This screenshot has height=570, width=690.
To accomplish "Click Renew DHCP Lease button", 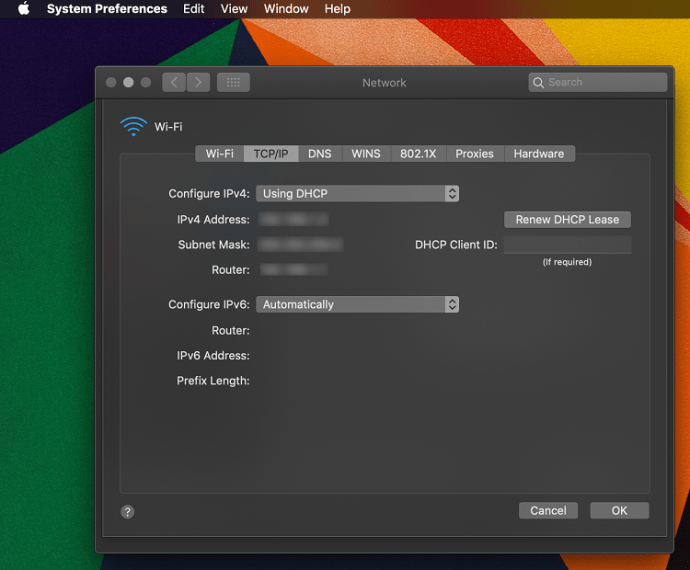I will (567, 220).
